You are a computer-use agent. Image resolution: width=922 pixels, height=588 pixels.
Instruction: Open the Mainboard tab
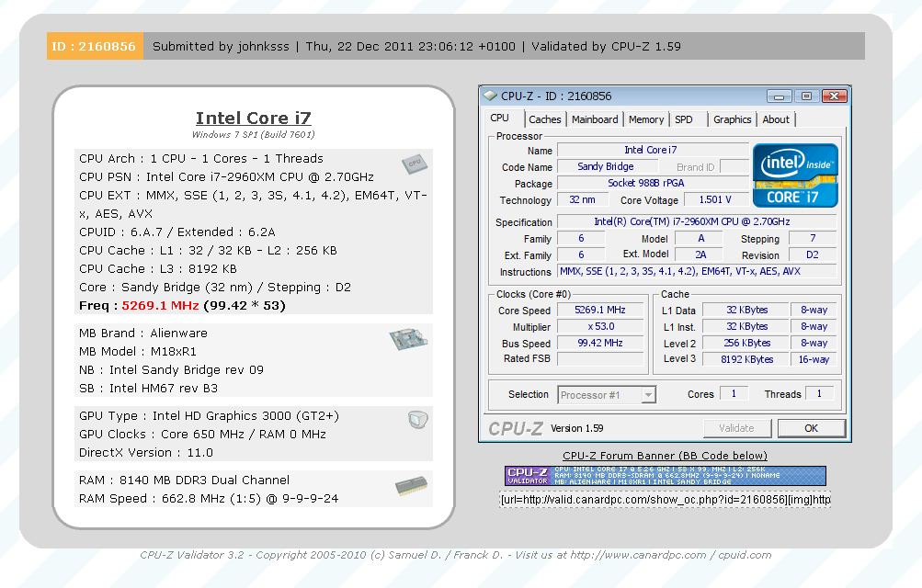coord(595,119)
